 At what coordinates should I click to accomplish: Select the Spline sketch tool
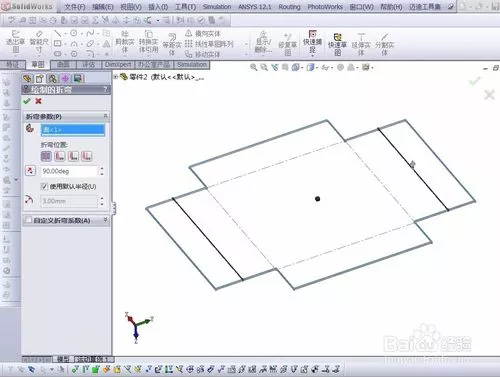coord(90,33)
